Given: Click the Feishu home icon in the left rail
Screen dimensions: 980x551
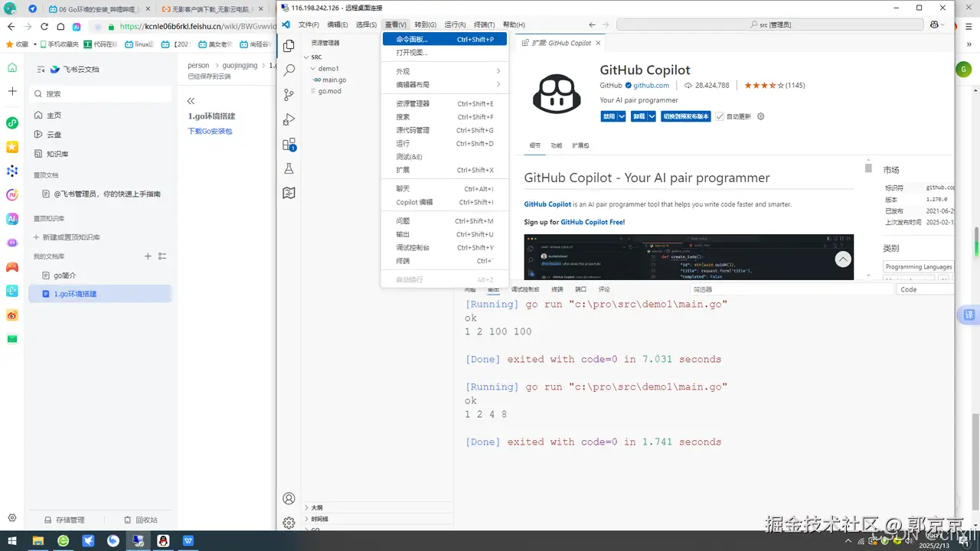Looking at the screenshot, I should pyautogui.click(x=12, y=68).
